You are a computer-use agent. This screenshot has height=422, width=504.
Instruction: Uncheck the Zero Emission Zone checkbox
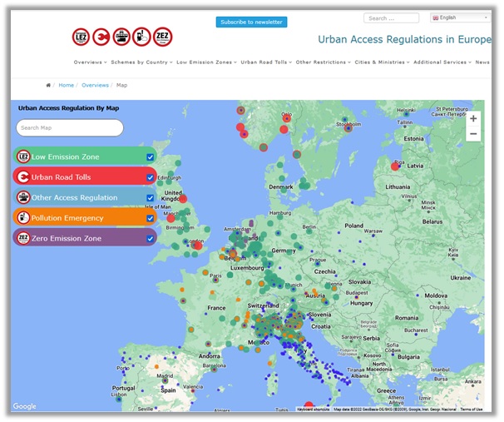[150, 239]
